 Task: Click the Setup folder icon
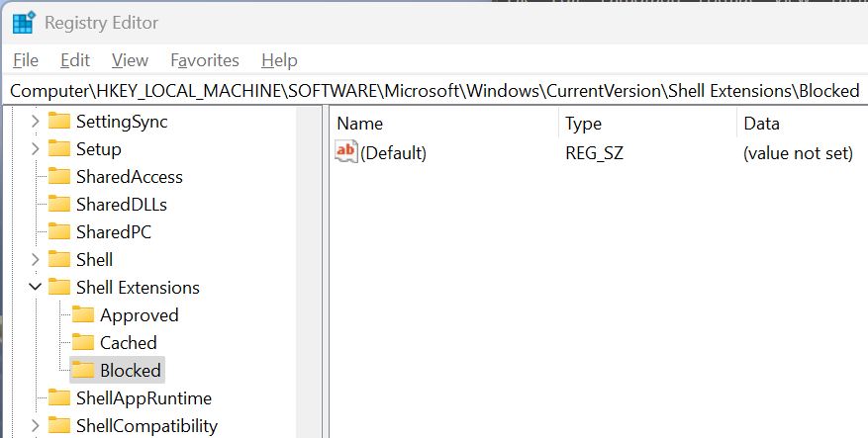pyautogui.click(x=59, y=148)
